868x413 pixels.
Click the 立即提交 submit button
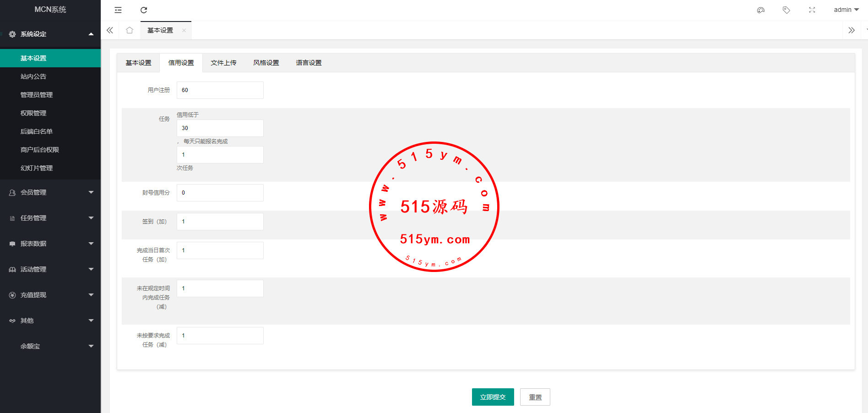[x=493, y=397]
